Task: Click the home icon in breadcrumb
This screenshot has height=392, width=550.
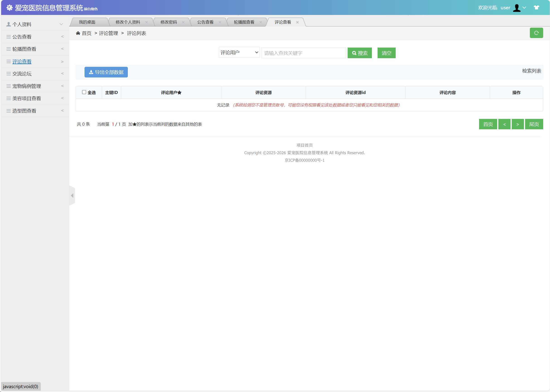Action: [x=78, y=33]
